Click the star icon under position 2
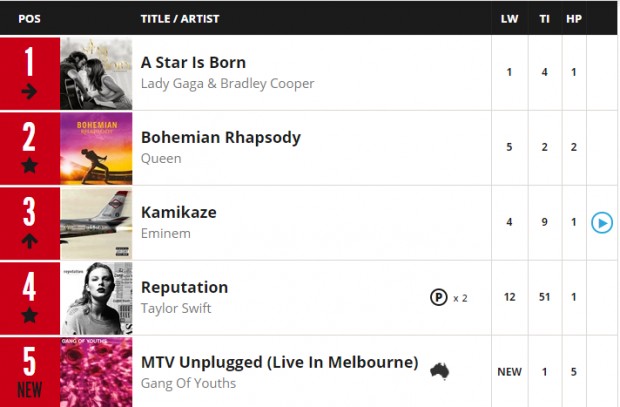 tap(29, 165)
